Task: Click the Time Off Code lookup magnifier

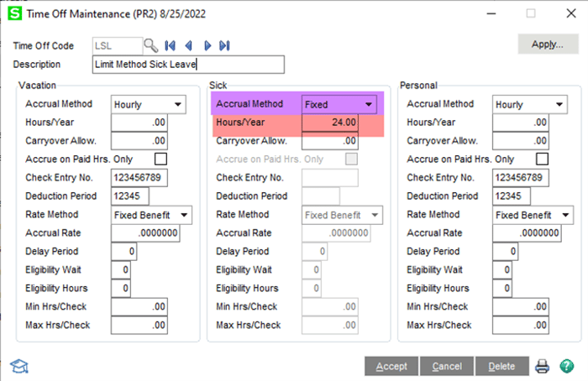Action: [150, 45]
